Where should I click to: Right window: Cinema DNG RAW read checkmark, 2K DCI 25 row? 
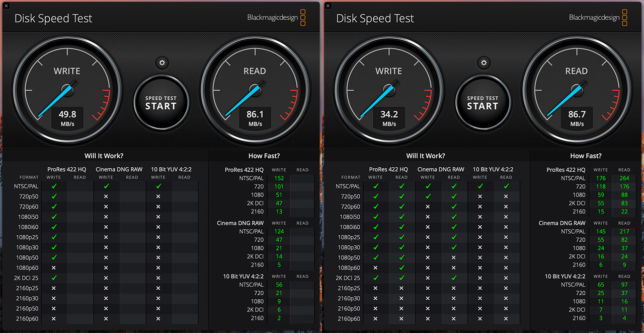pos(454,278)
